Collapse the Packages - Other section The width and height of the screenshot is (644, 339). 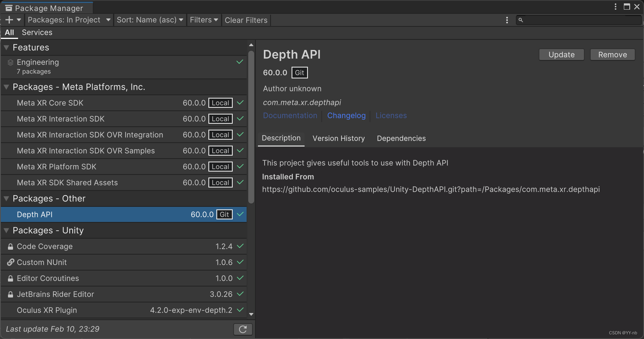pos(6,199)
